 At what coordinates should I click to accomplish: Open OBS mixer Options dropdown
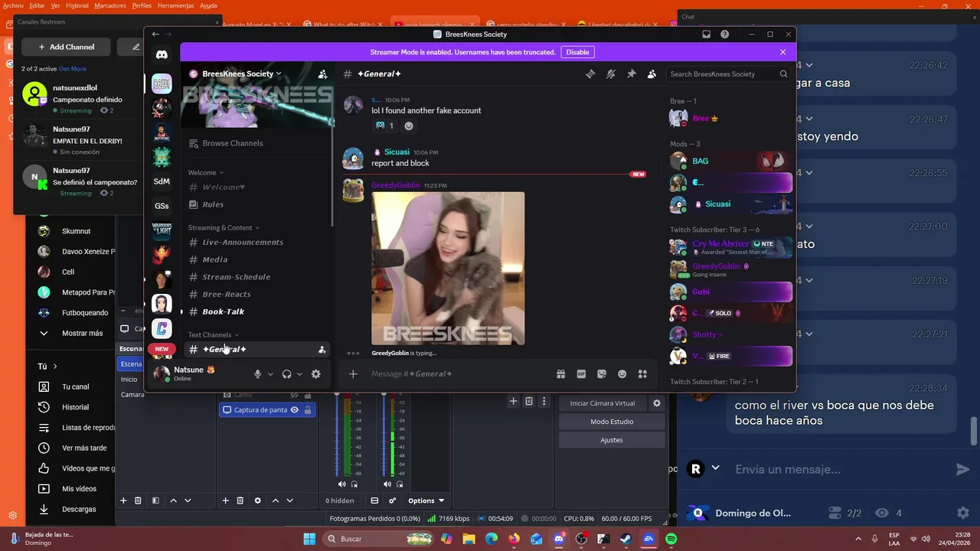[426, 500]
